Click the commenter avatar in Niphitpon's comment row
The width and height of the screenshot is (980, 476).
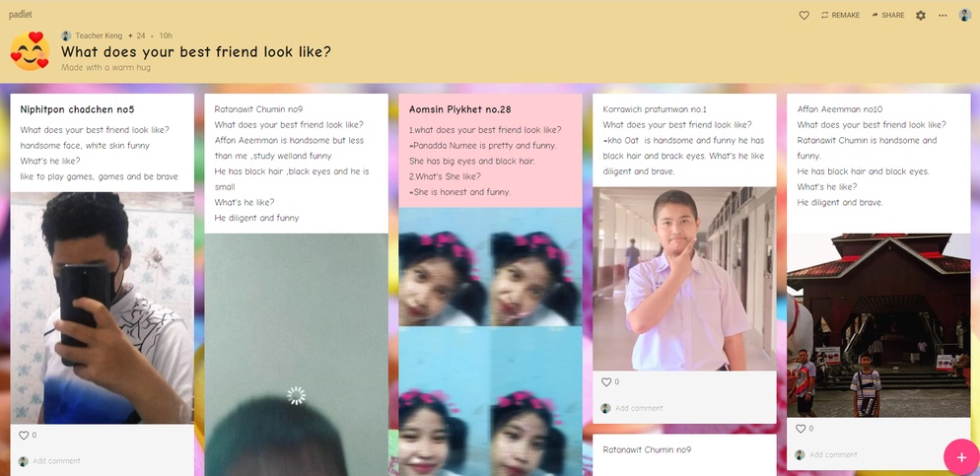point(23,461)
